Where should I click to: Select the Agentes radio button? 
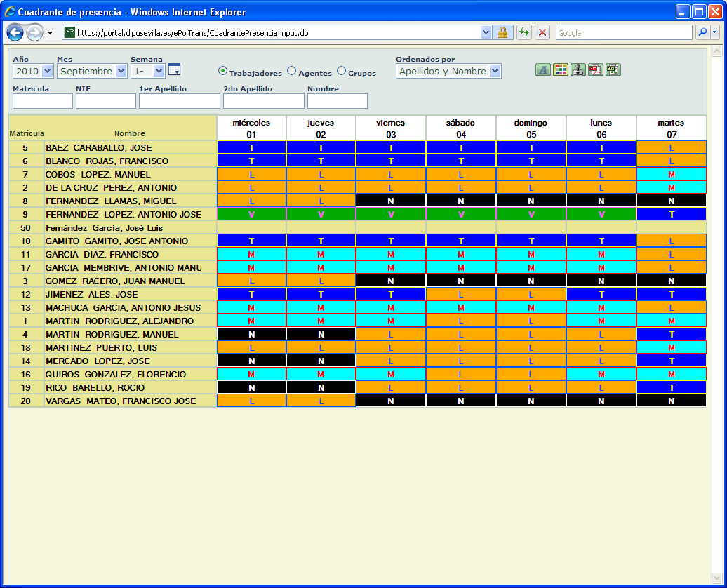(x=291, y=70)
